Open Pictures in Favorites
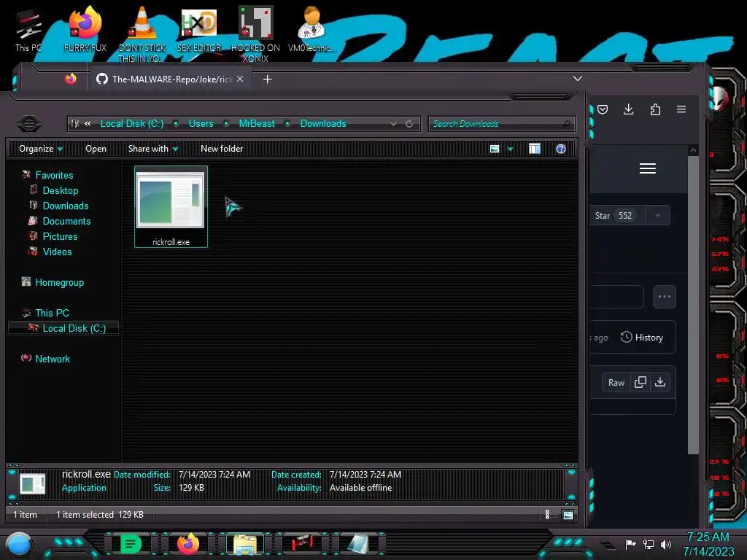Image resolution: width=747 pixels, height=560 pixels. (60, 236)
